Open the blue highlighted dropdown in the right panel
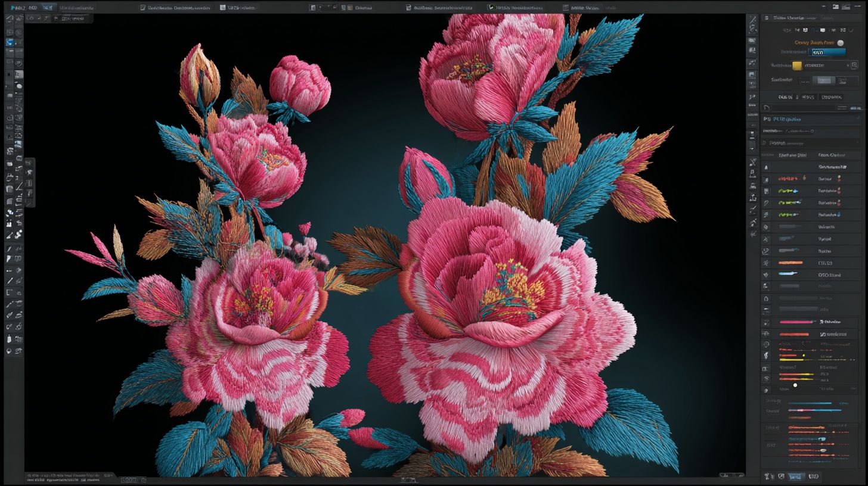Screen dimensions: 868x486 827,52
